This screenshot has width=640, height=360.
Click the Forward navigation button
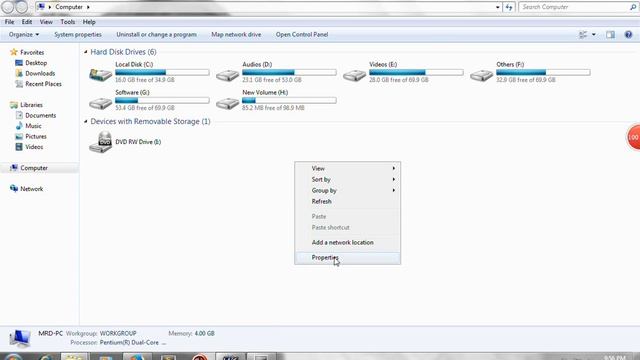click(21, 7)
